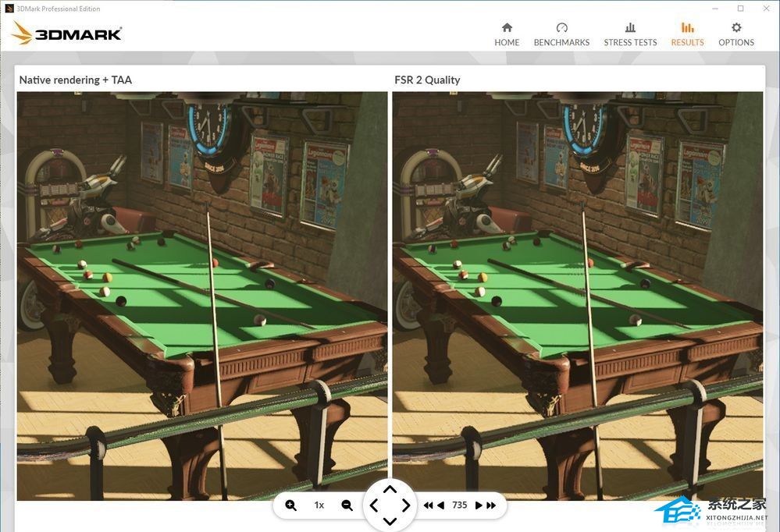
Task: Close the 3DMark window
Action: pos(767,9)
